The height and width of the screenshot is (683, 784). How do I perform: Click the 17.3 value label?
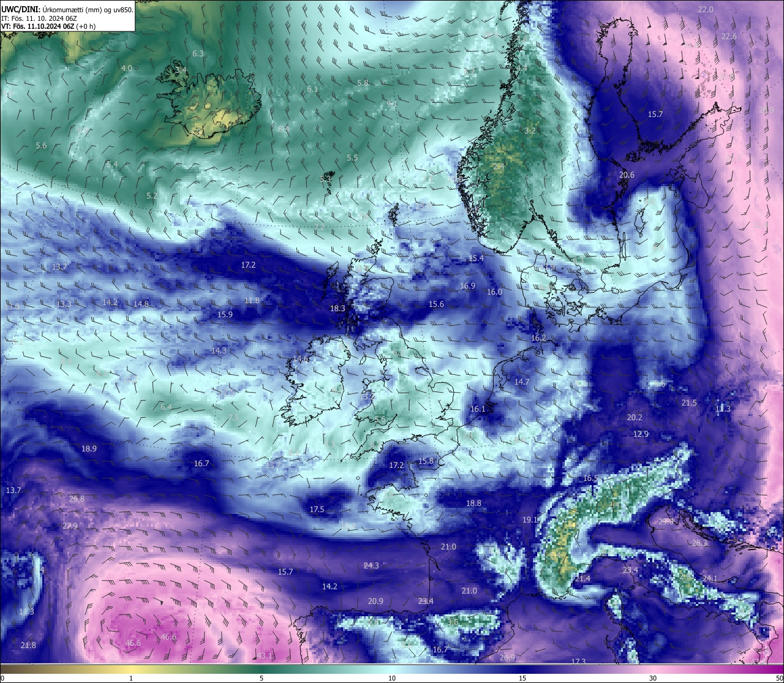point(578,662)
